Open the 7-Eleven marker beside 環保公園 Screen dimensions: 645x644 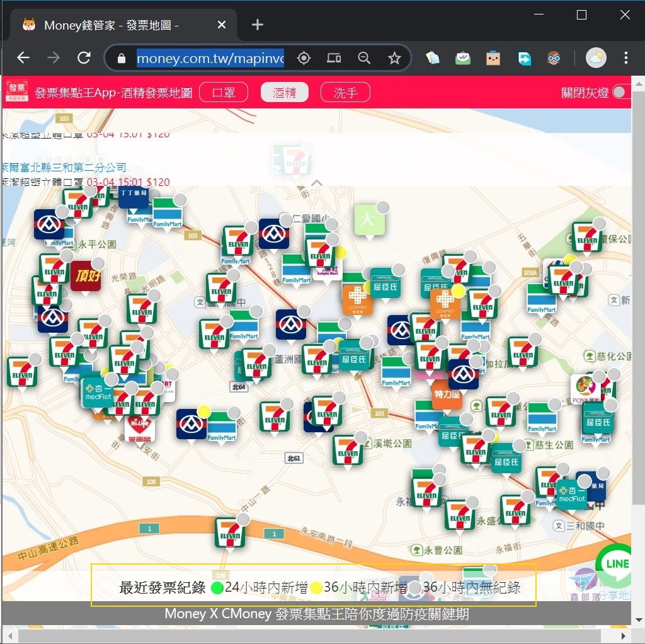point(587,237)
